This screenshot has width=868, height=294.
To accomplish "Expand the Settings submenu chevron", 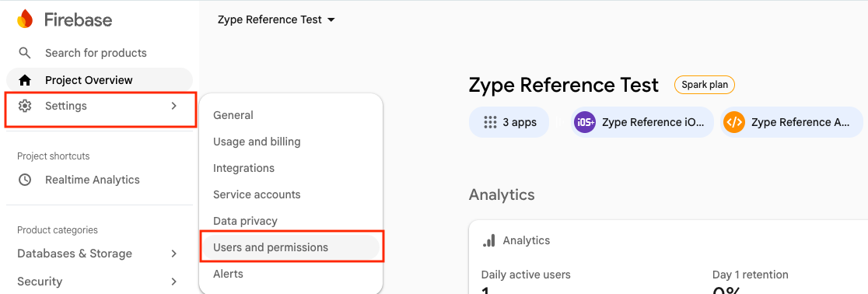I will point(173,106).
